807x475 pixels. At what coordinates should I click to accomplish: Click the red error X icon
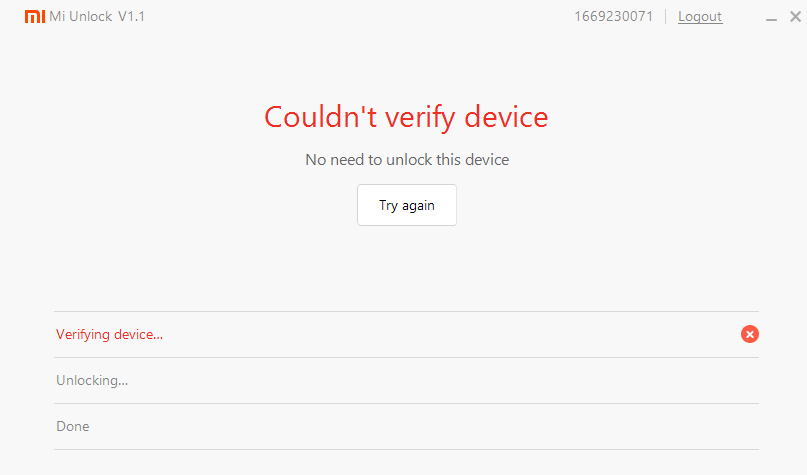(750, 334)
